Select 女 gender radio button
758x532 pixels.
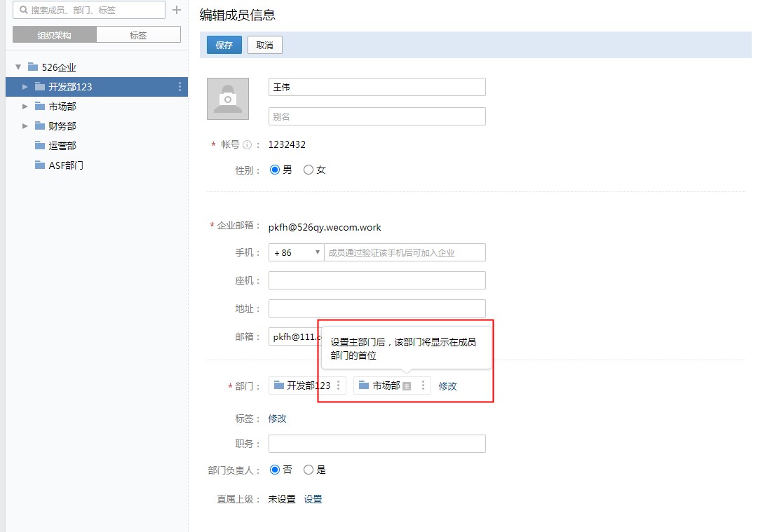pyautogui.click(x=309, y=170)
